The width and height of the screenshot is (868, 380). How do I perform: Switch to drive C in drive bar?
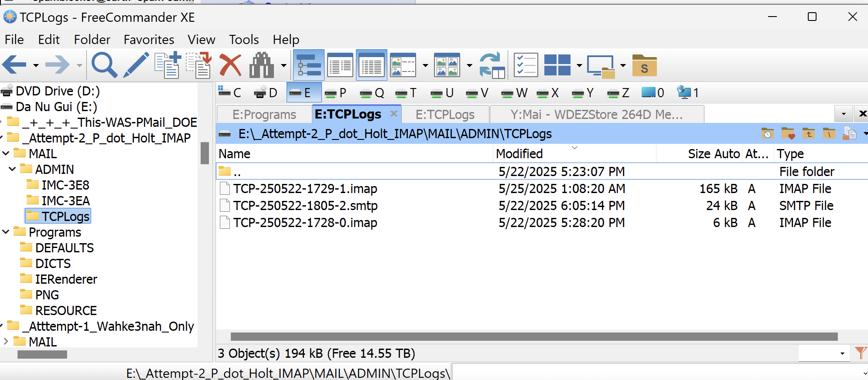(x=230, y=93)
